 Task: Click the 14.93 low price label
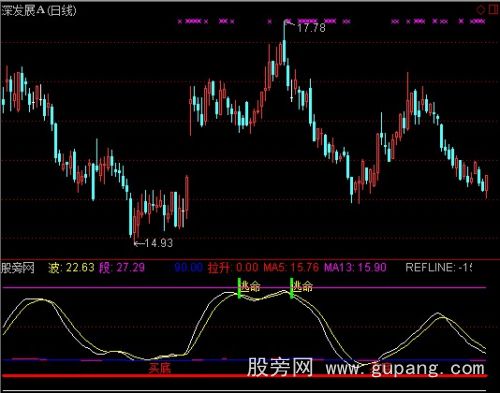(159, 243)
